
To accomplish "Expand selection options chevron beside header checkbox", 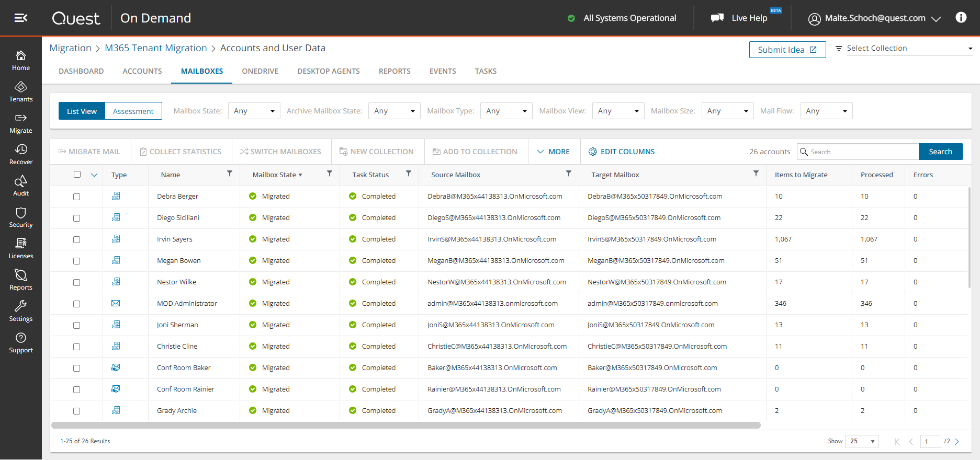I will pos(94,175).
